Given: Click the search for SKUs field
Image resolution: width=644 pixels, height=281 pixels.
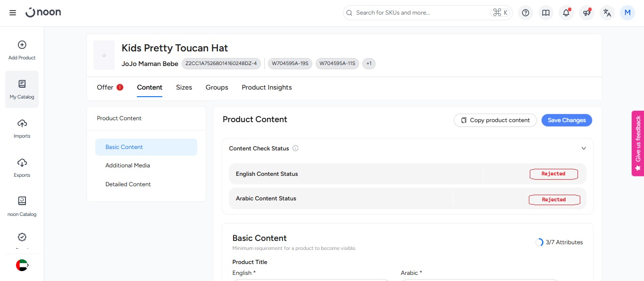Looking at the screenshot, I should pyautogui.click(x=420, y=13).
